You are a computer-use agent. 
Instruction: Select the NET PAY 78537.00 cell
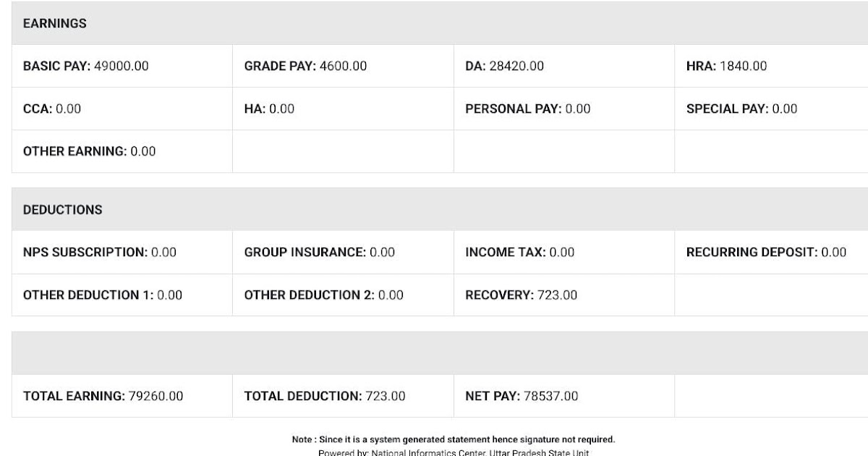tap(522, 397)
